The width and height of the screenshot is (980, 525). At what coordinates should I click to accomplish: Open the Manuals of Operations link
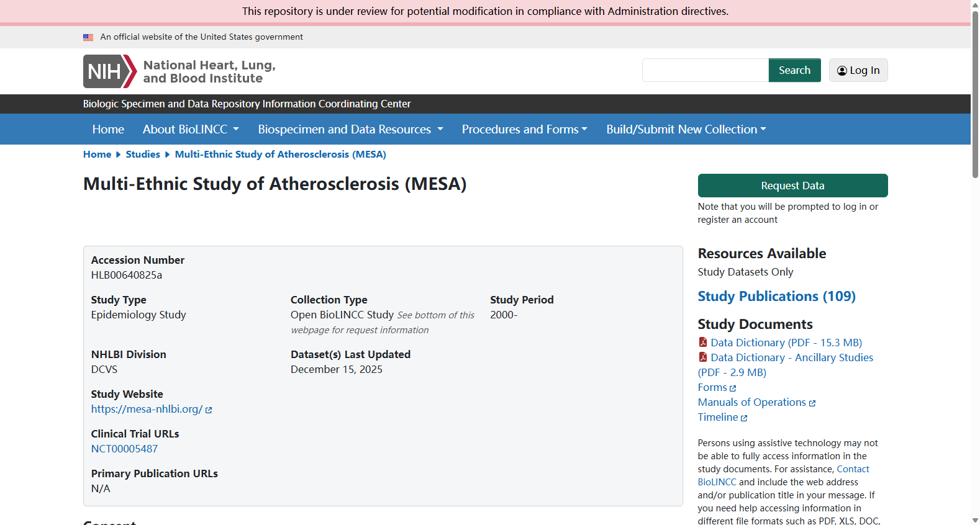751,402
